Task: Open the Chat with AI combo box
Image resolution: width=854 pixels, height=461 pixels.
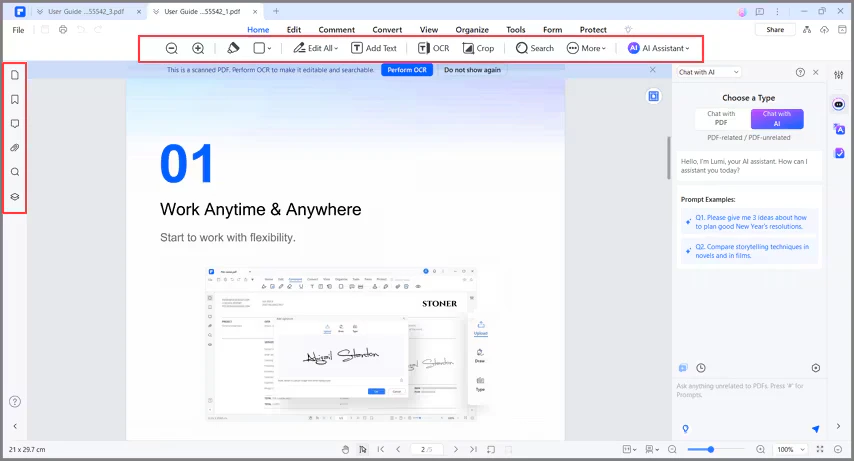Action: coord(709,72)
